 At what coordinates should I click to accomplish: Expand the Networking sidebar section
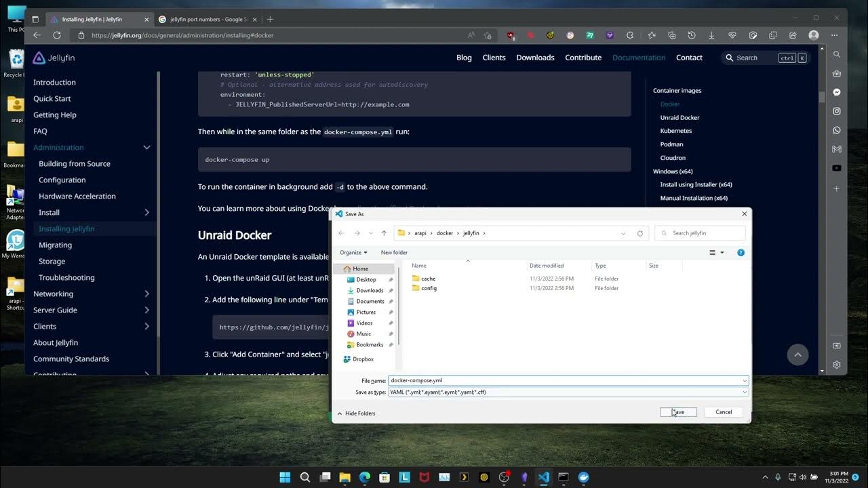[146, 293]
